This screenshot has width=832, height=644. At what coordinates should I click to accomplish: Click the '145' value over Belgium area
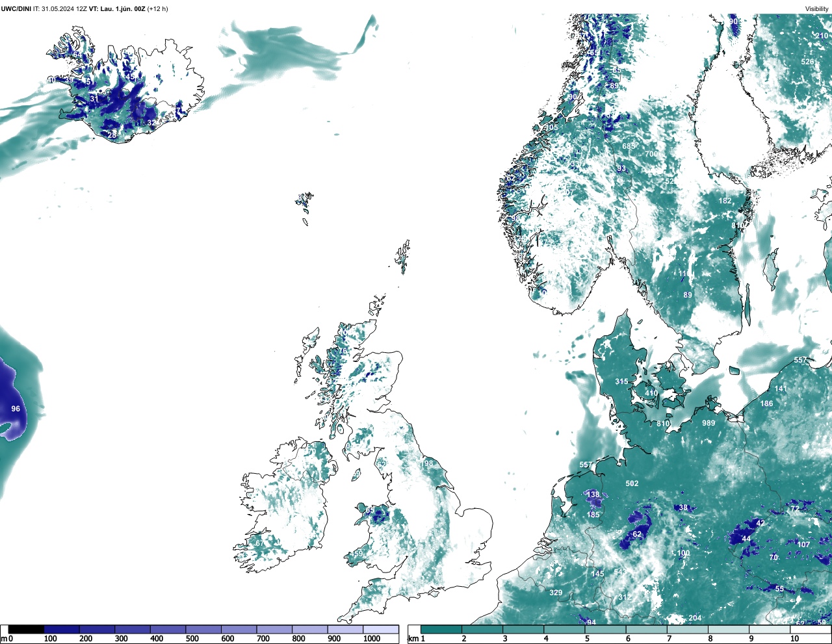click(x=597, y=574)
